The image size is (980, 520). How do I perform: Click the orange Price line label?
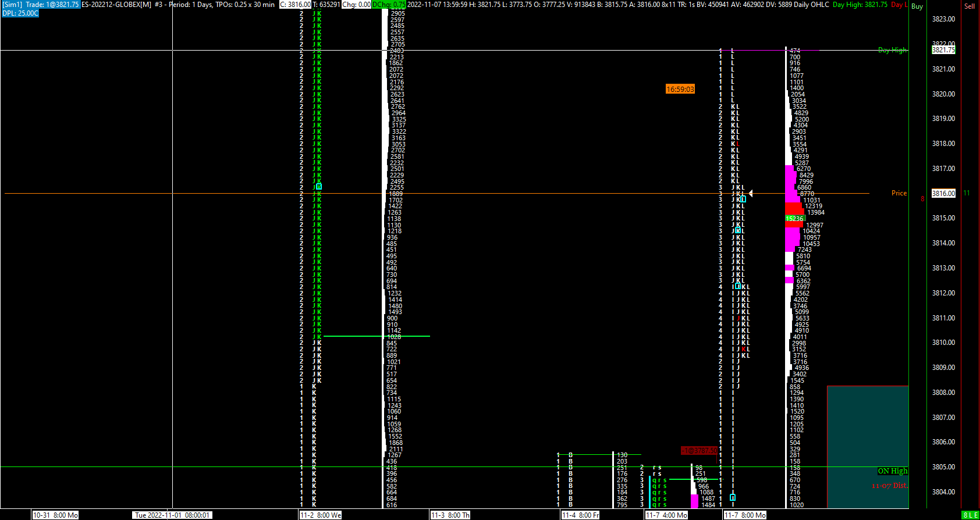(899, 193)
